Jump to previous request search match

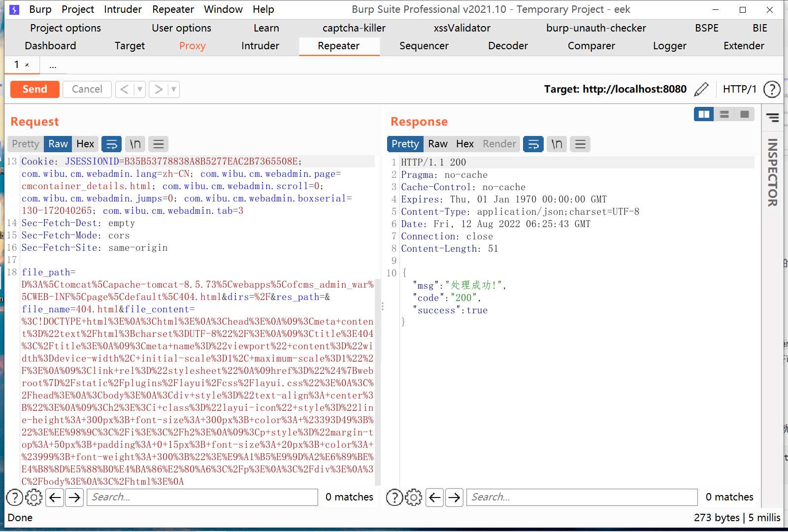[55, 498]
